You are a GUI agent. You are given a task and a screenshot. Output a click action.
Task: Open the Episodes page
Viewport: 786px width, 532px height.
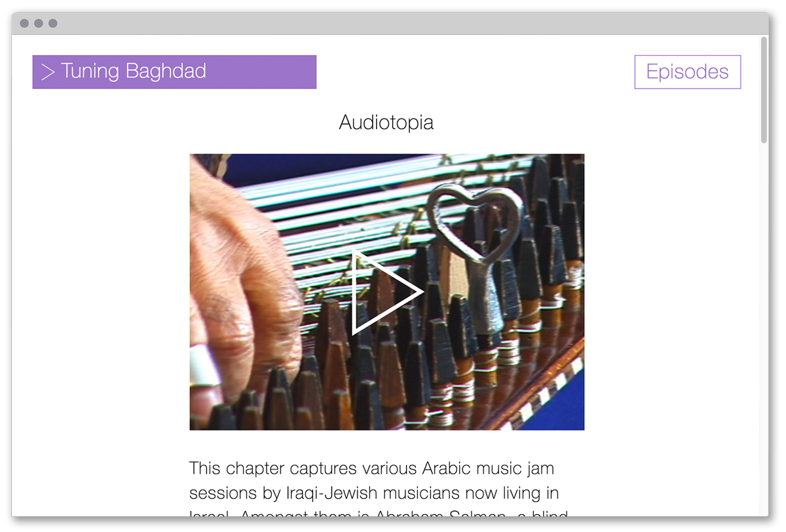coord(687,72)
